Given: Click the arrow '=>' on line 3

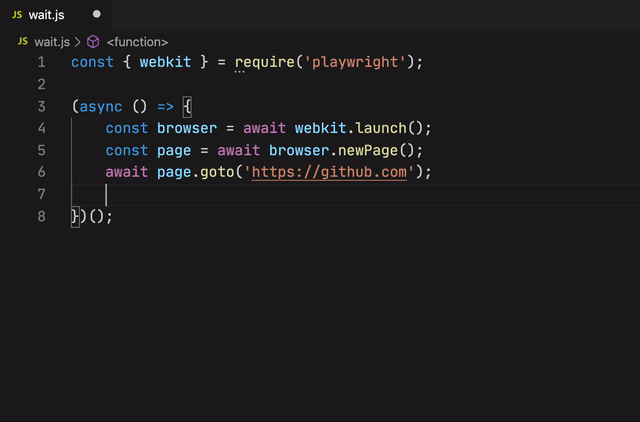Looking at the screenshot, I should click(x=165, y=107).
